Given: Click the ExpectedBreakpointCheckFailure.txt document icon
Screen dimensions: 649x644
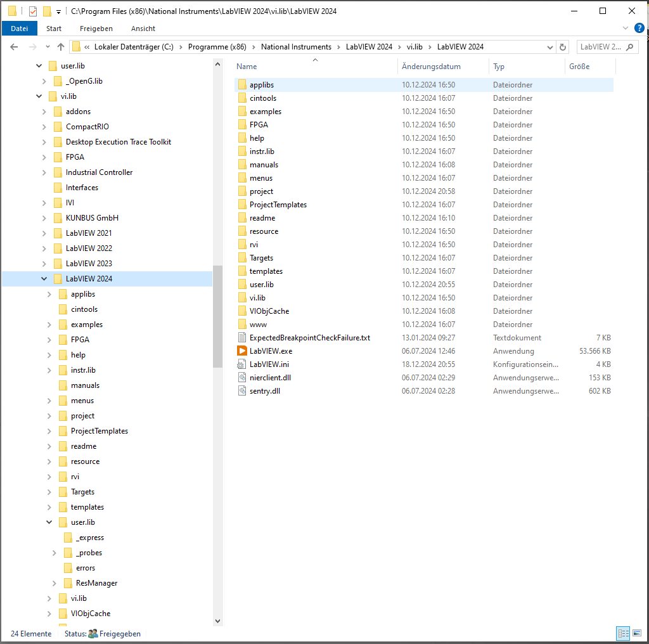Looking at the screenshot, I should [241, 338].
